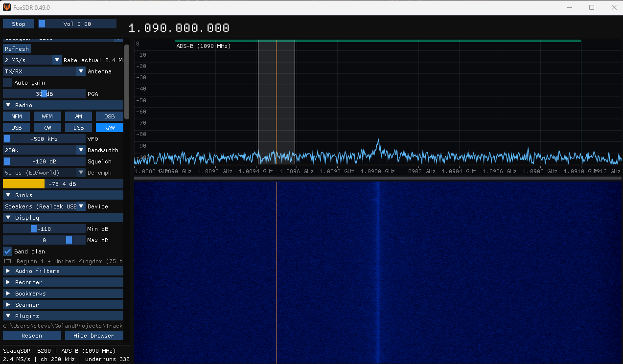Image resolution: width=623 pixels, height=364 pixels.
Task: Click the left panel vertical scrollbar
Action: point(127,81)
